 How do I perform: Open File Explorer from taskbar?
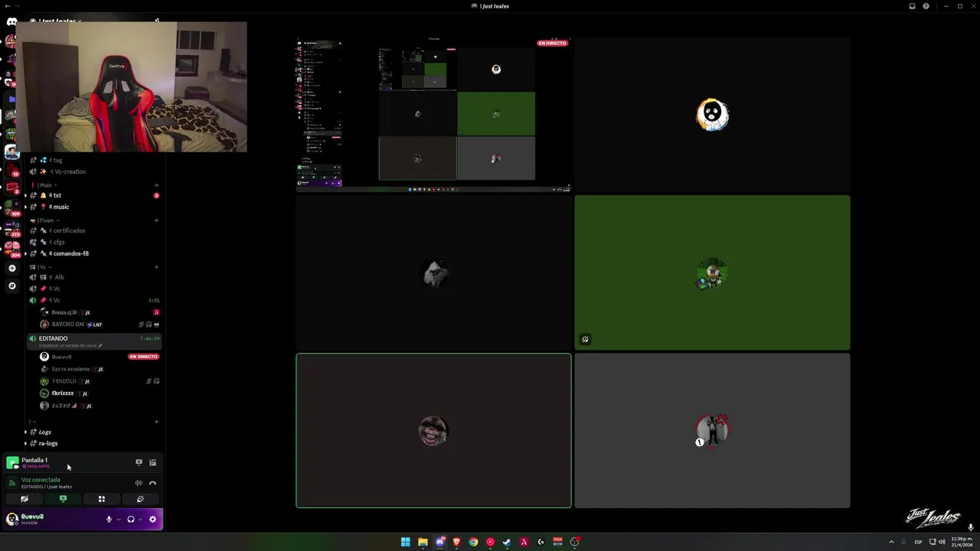(x=423, y=542)
